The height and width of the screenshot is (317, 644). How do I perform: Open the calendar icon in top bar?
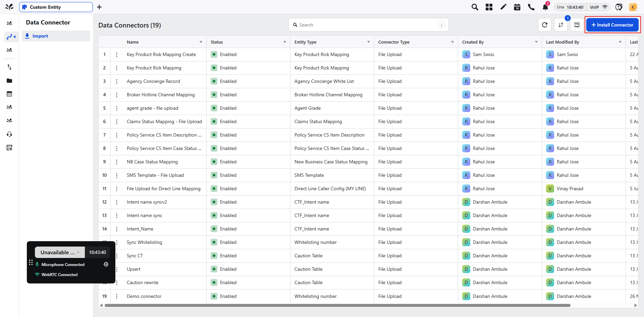coord(517,7)
